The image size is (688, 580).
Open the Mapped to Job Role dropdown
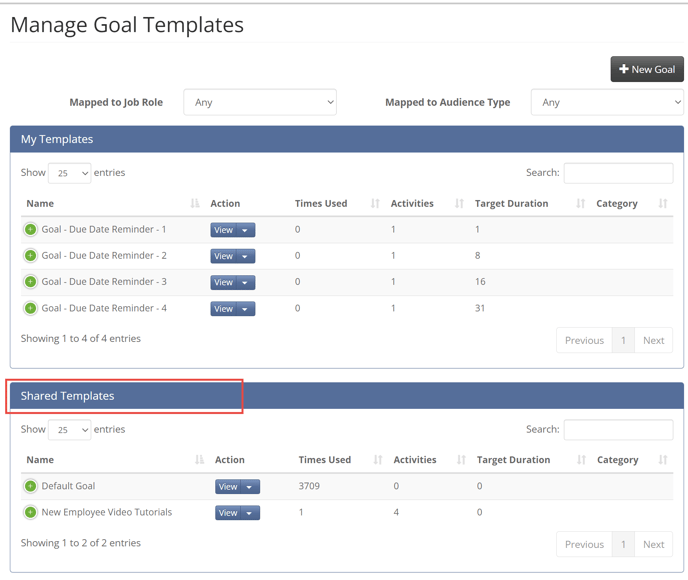(260, 102)
